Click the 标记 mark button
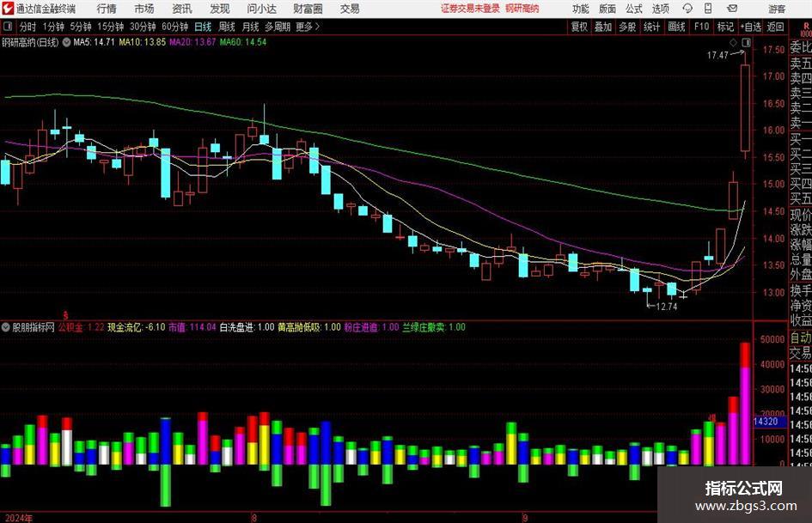The height and width of the screenshot is (523, 812). pos(725,27)
